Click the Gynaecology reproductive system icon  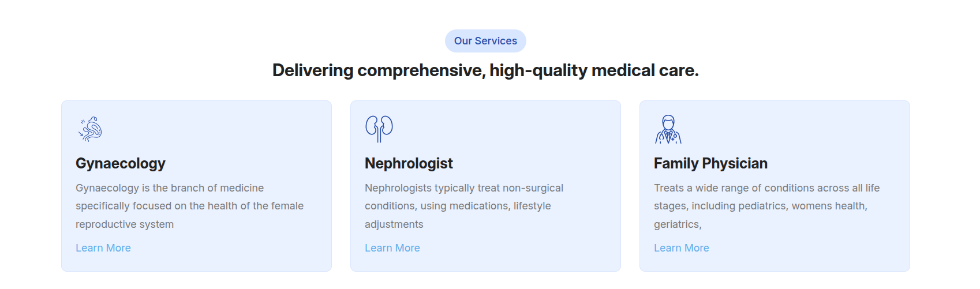click(x=91, y=129)
